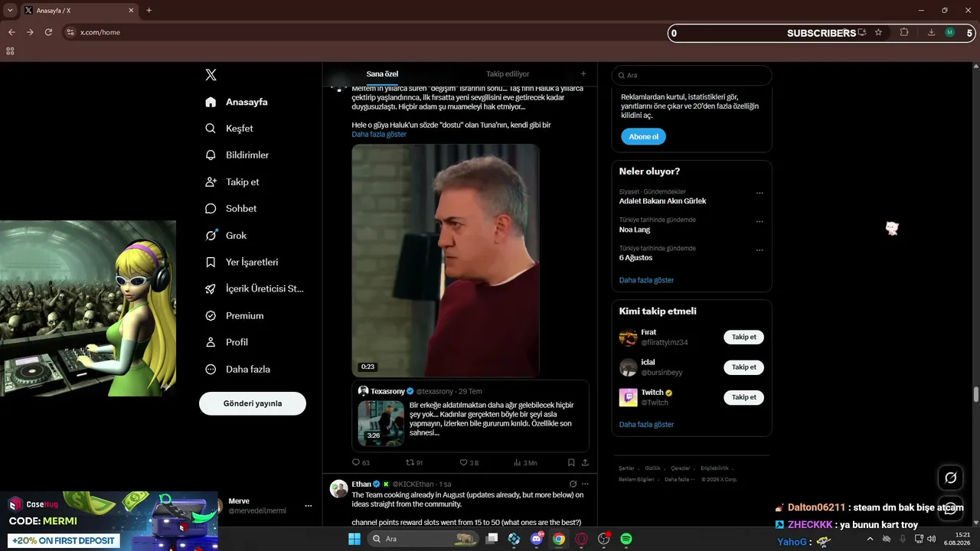Click the floating Grok button

tap(951, 478)
